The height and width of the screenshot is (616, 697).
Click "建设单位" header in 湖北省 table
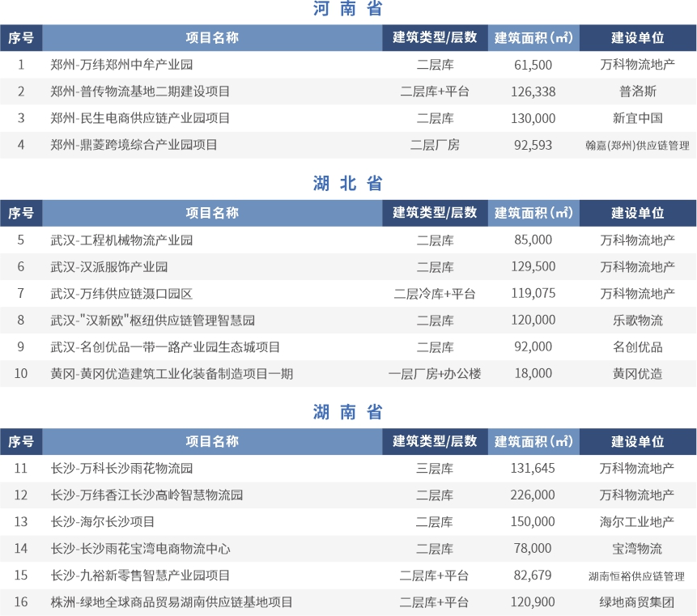[637, 213]
